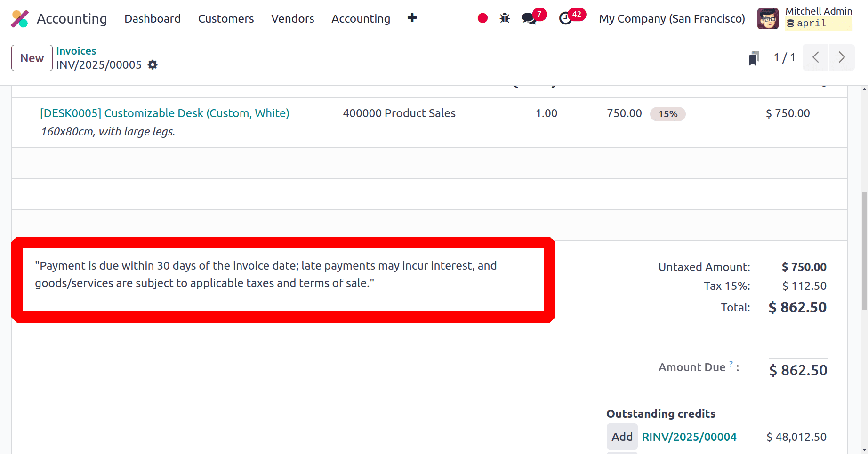Click the line subtotal $ 750.00

pos(788,113)
